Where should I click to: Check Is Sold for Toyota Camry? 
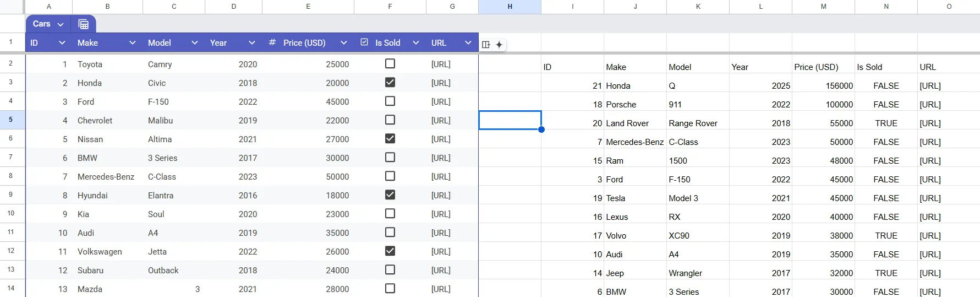390,64
